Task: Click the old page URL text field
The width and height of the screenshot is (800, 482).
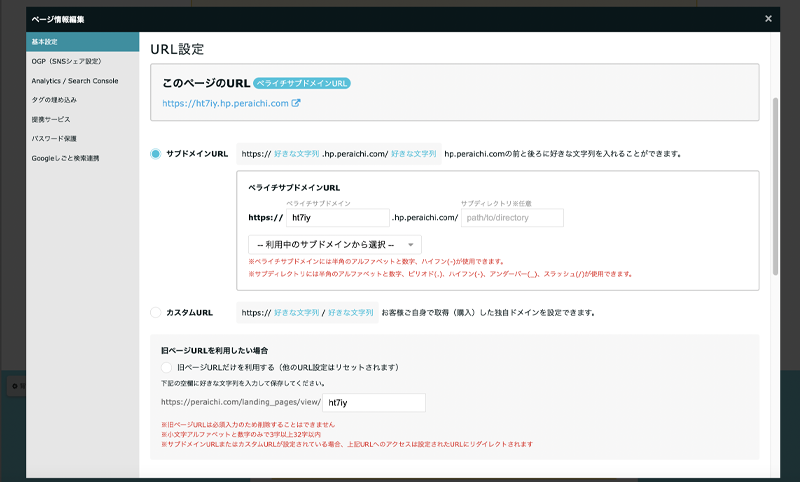Action: (374, 402)
